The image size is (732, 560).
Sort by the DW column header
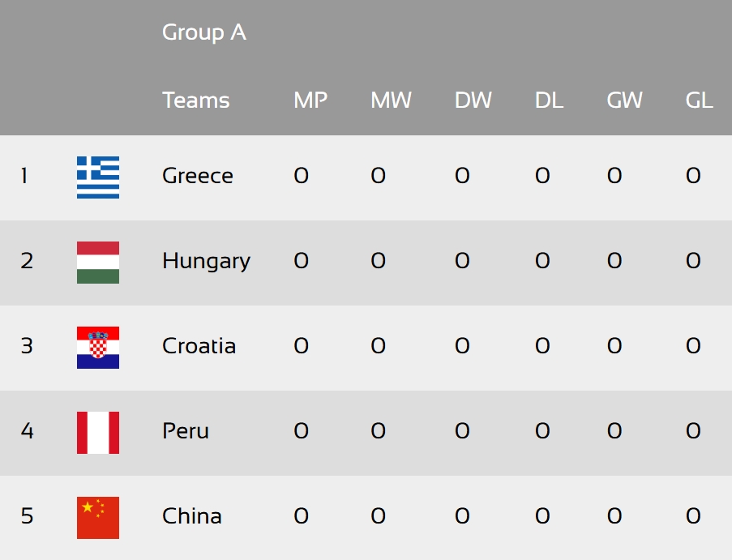[473, 100]
